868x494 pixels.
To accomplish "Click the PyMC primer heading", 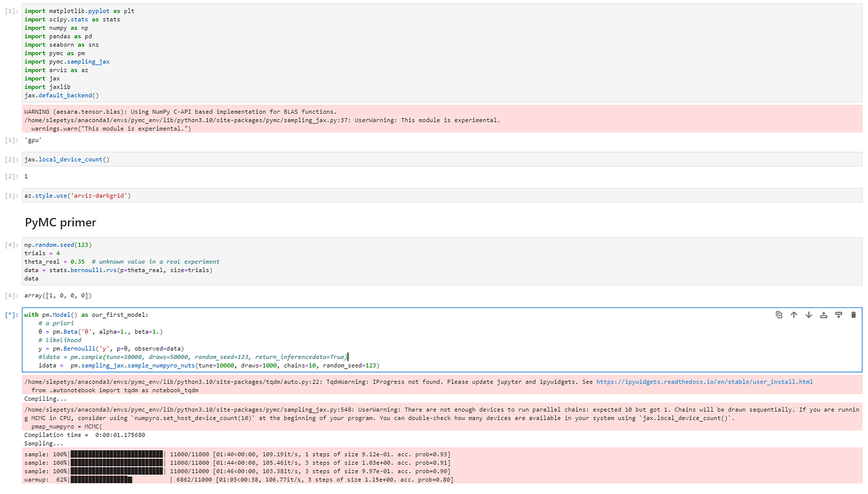I will 60,222.
